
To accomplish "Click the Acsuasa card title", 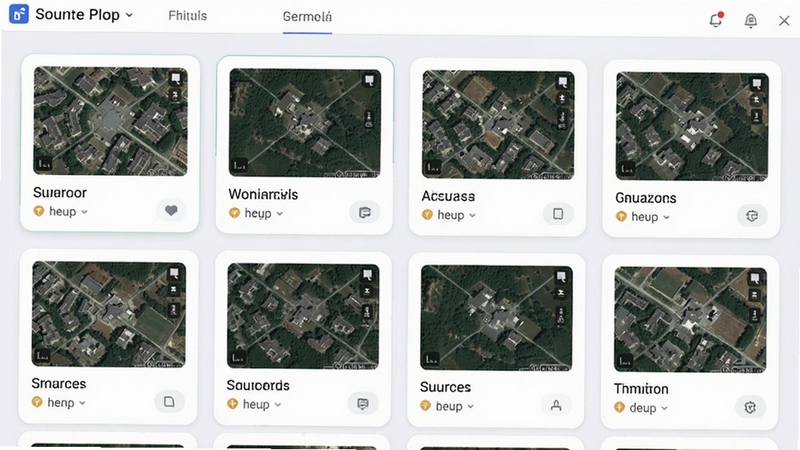I will [x=448, y=196].
